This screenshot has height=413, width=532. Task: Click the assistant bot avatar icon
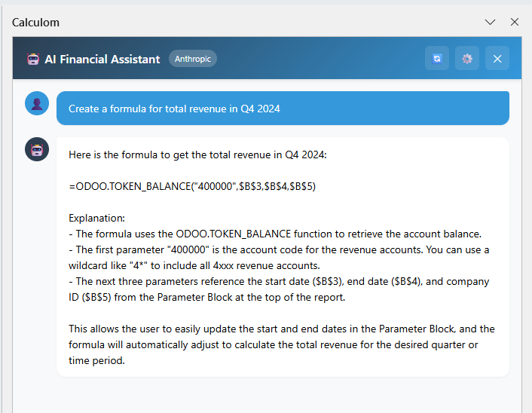(x=37, y=149)
